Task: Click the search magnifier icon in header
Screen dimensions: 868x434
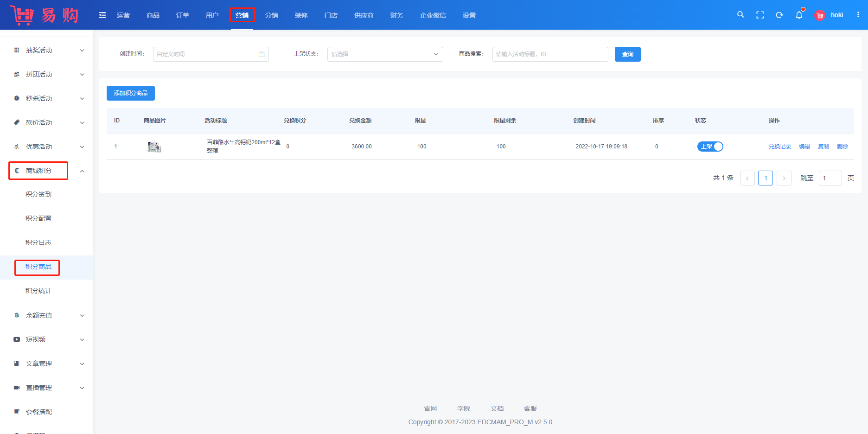Action: (740, 15)
